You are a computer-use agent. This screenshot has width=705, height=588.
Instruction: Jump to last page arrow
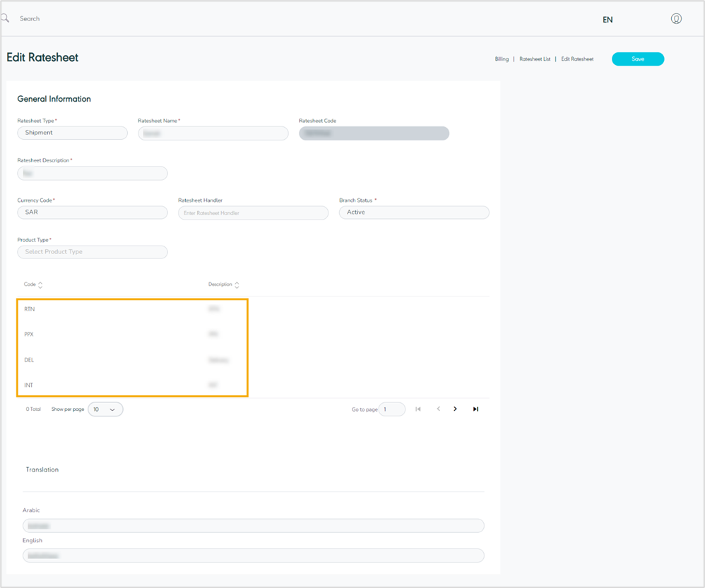click(x=475, y=409)
